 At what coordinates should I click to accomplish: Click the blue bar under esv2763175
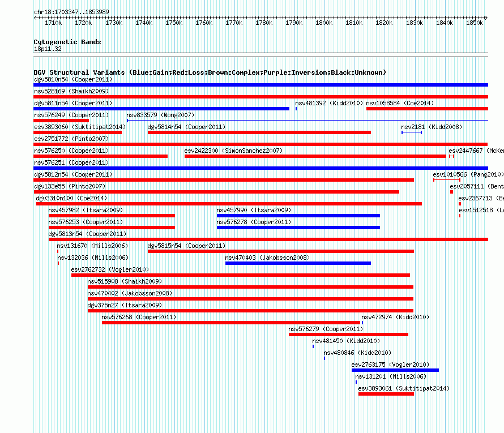pos(395,370)
